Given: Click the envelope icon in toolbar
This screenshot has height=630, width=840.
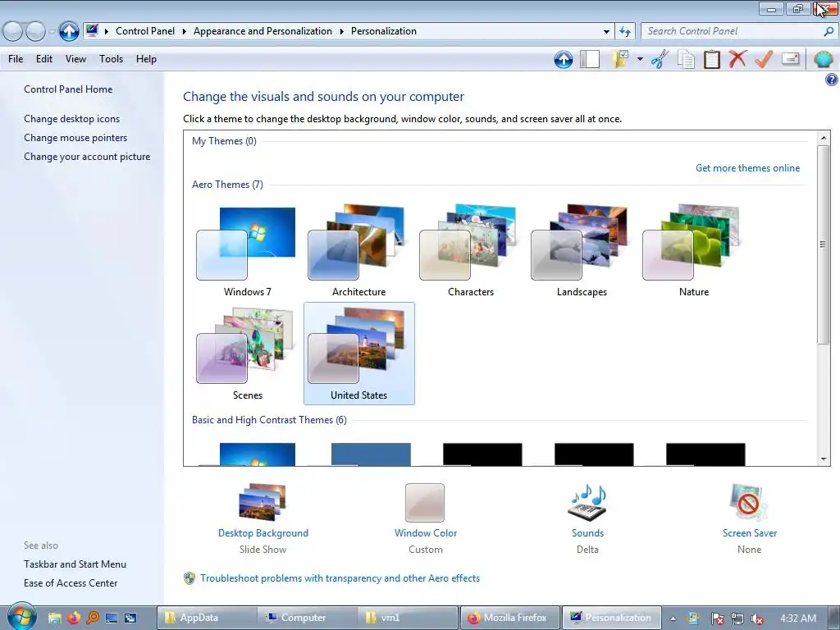Looking at the screenshot, I should (790, 59).
